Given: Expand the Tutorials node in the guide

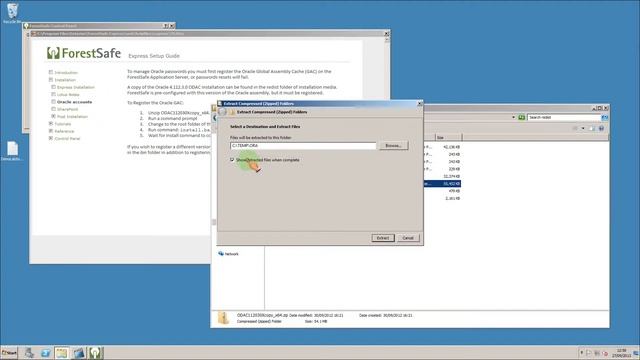Looking at the screenshot, I should [x=51, y=124].
